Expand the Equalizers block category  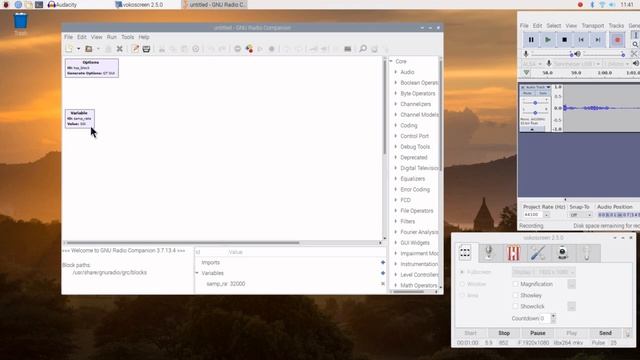(x=396, y=179)
